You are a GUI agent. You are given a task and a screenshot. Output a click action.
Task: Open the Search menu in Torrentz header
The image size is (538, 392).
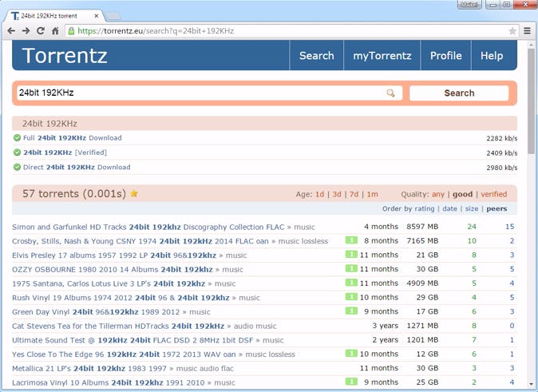click(316, 56)
